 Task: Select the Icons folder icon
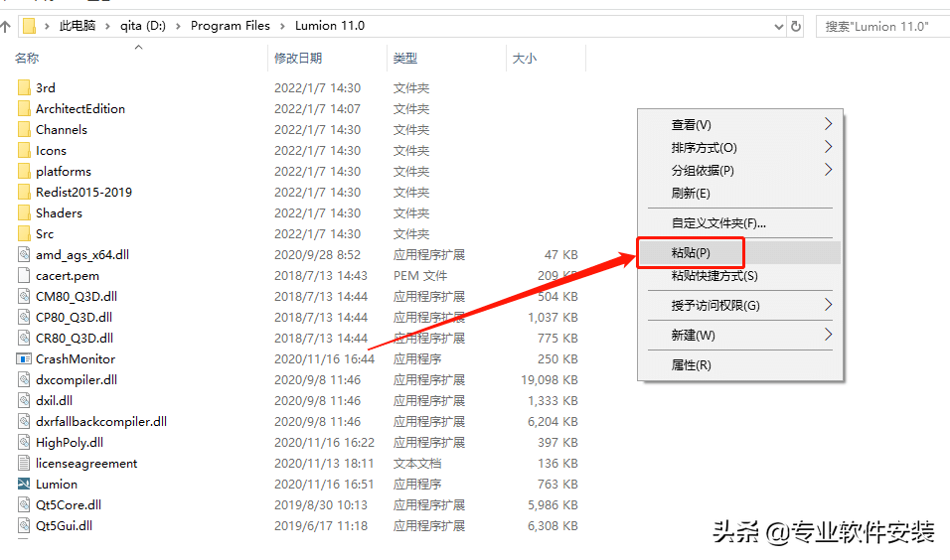pyautogui.click(x=24, y=150)
